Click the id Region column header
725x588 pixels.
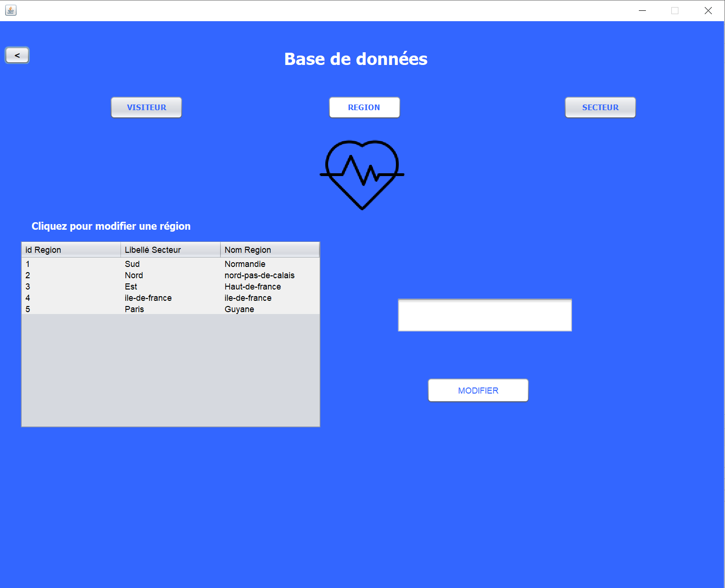[x=71, y=250]
